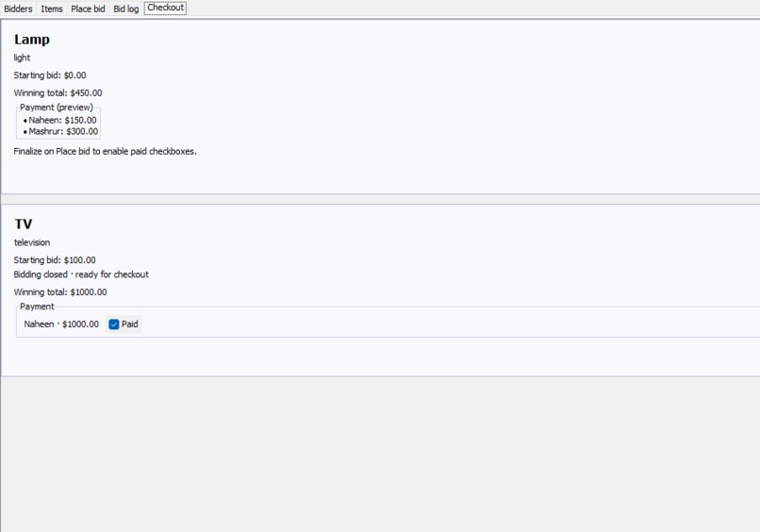Select 'Naheen: $150.00' preview entry
Screen dimensions: 760x532
[62, 120]
